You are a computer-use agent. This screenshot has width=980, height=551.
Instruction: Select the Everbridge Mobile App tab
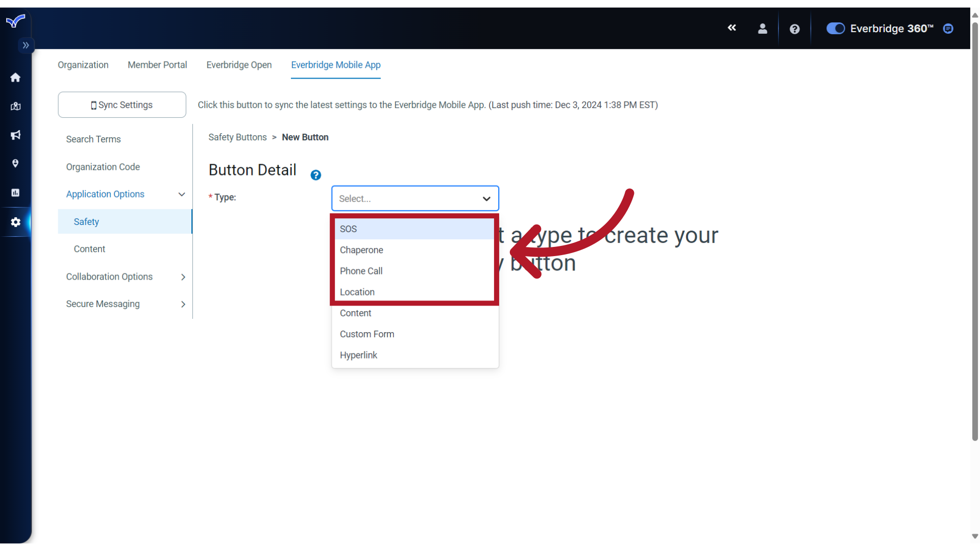336,65
